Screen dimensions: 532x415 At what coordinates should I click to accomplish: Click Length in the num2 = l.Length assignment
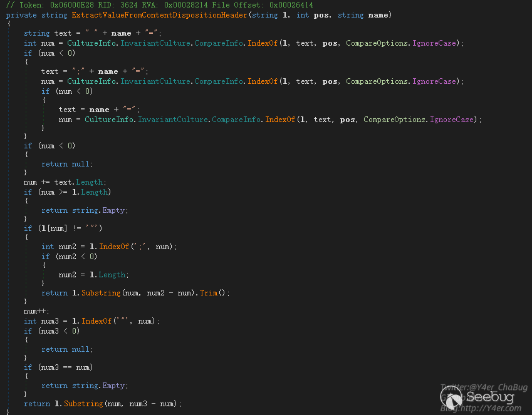click(113, 274)
